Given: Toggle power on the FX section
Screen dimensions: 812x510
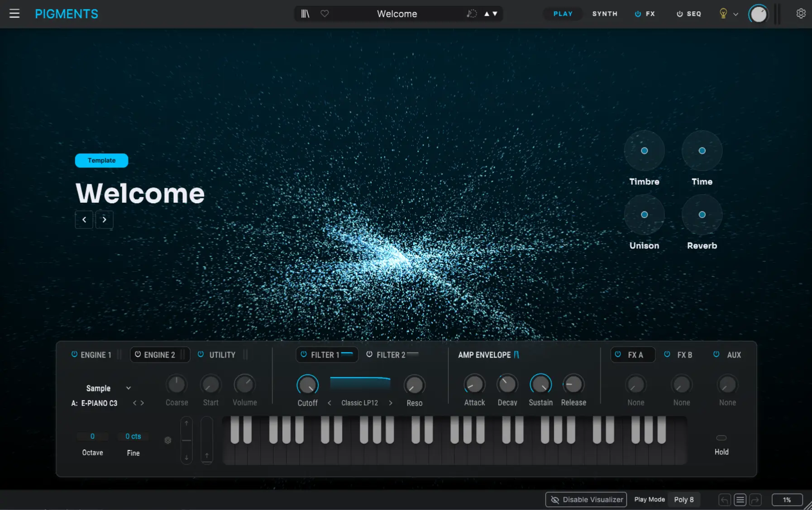Looking at the screenshot, I should tap(637, 14).
